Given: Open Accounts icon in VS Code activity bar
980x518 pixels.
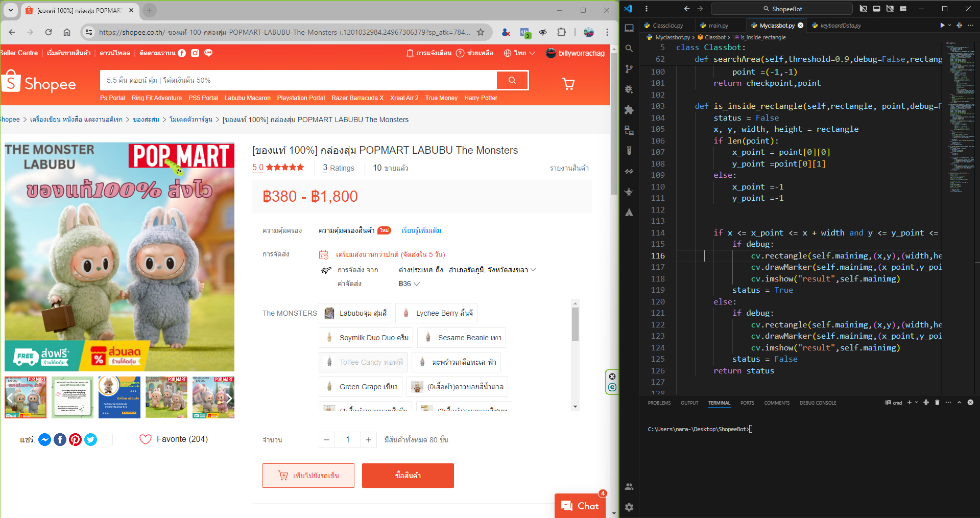Looking at the screenshot, I should 629,487.
